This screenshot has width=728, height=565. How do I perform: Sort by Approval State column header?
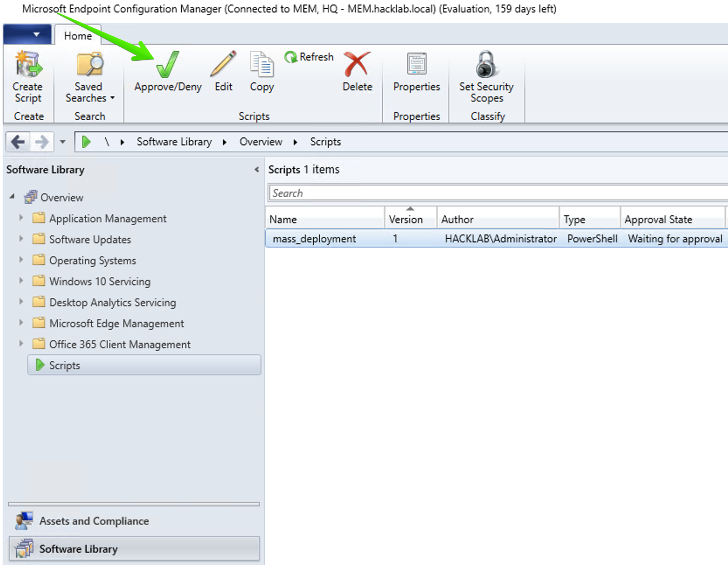pyautogui.click(x=658, y=219)
